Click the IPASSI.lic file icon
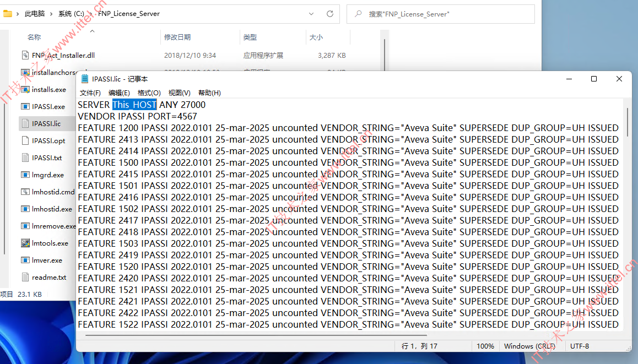The width and height of the screenshot is (638, 364). coord(25,124)
